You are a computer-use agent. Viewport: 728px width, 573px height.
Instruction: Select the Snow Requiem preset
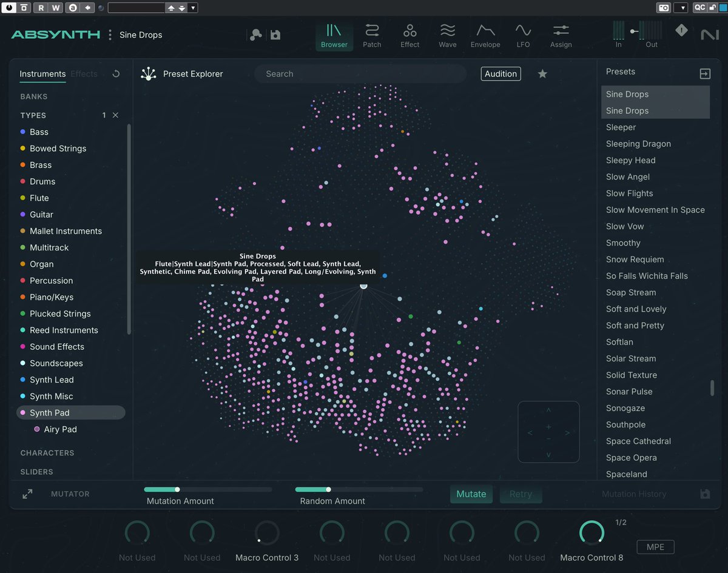pyautogui.click(x=635, y=260)
